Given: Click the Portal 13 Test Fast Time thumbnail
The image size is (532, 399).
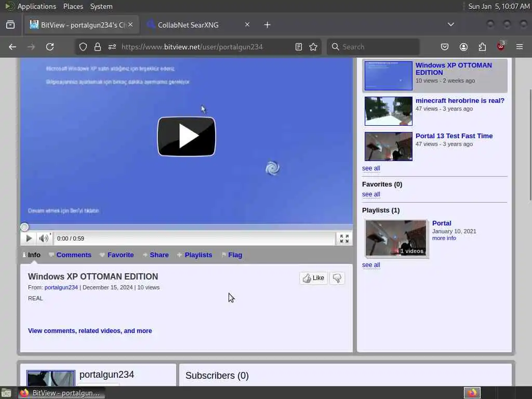Looking at the screenshot, I should (389, 146).
